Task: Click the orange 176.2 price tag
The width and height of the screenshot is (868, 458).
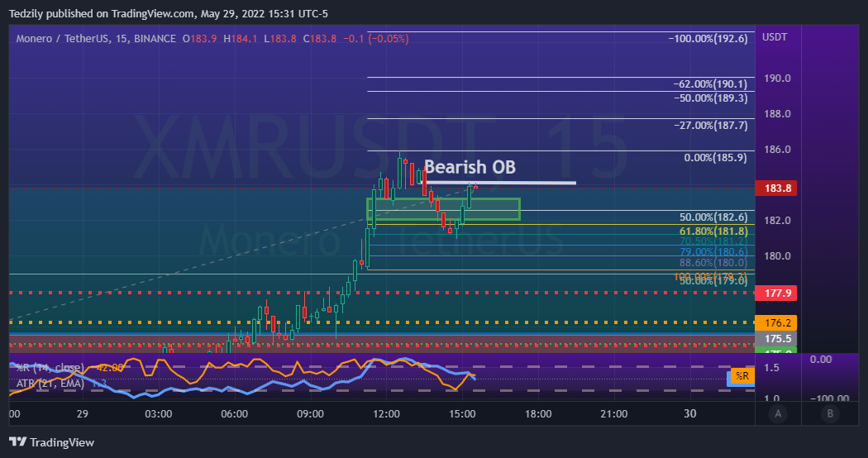Action: 776,323
